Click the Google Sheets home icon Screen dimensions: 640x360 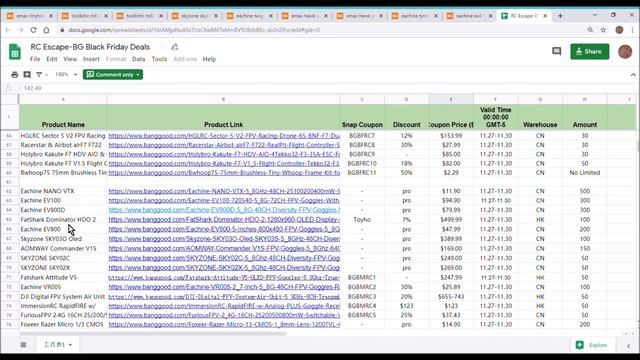pyautogui.click(x=15, y=52)
